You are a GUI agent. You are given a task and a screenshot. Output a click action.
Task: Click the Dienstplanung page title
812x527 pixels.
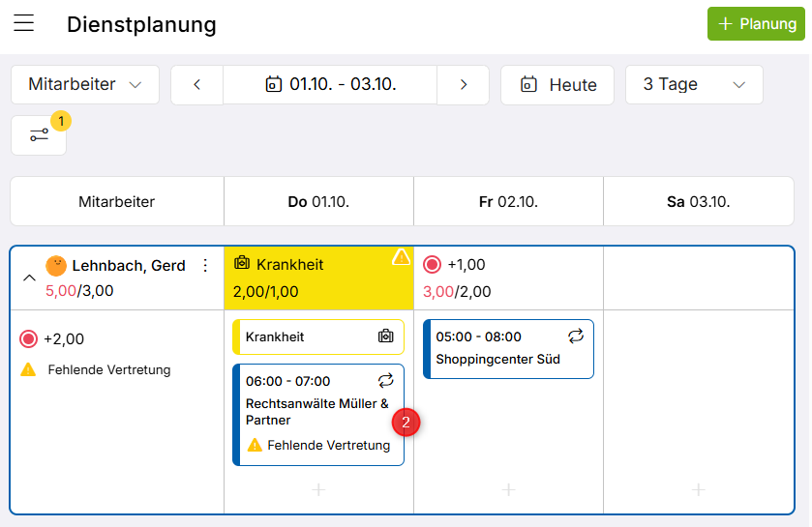coord(141,24)
